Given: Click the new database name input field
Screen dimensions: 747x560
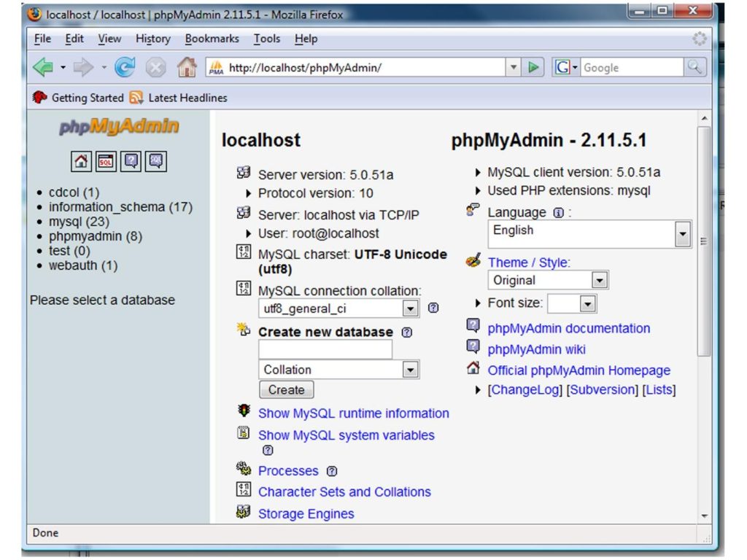Looking at the screenshot, I should click(325, 349).
